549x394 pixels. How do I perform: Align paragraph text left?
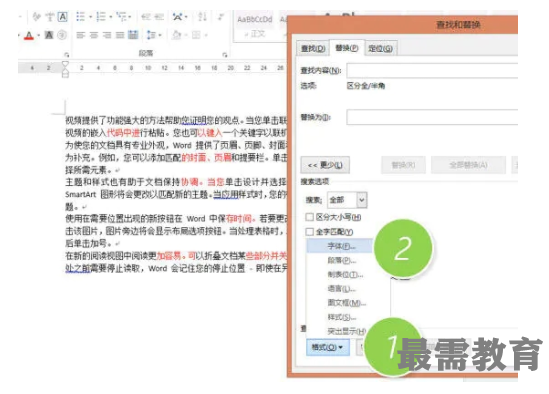point(81,35)
